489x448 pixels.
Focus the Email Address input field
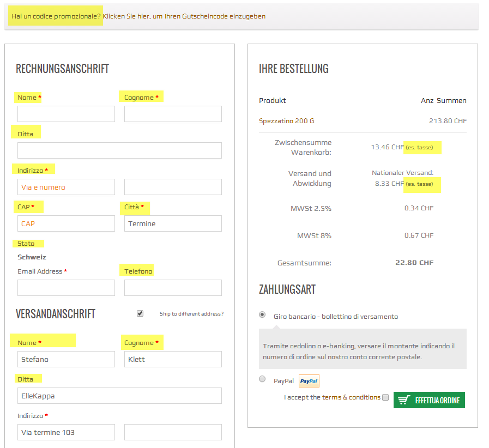click(x=66, y=288)
